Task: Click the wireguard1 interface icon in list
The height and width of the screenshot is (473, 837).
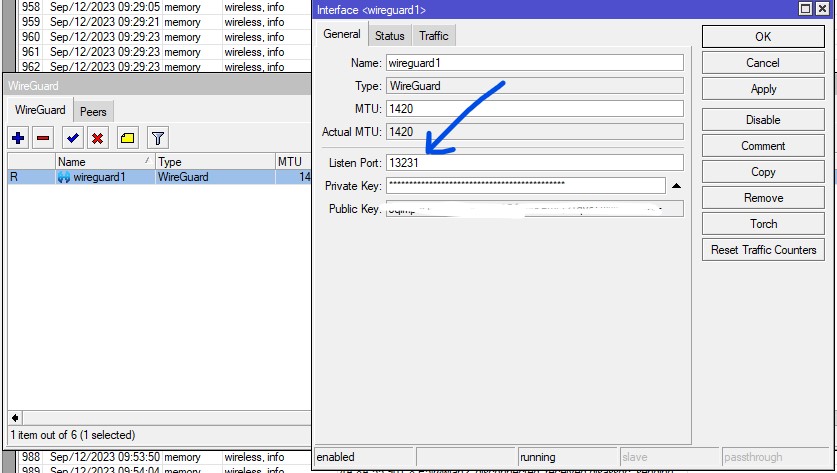Action: [x=64, y=177]
